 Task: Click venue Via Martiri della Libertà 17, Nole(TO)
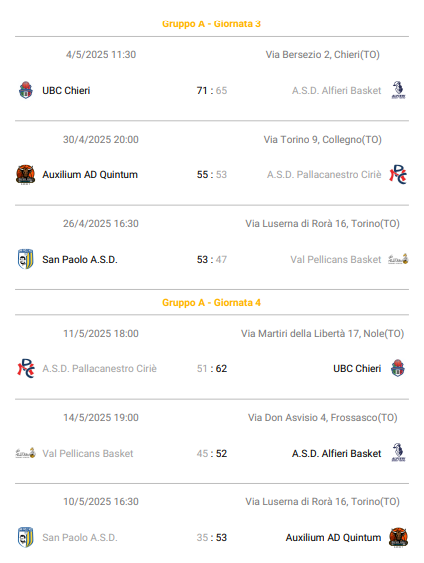322,334
